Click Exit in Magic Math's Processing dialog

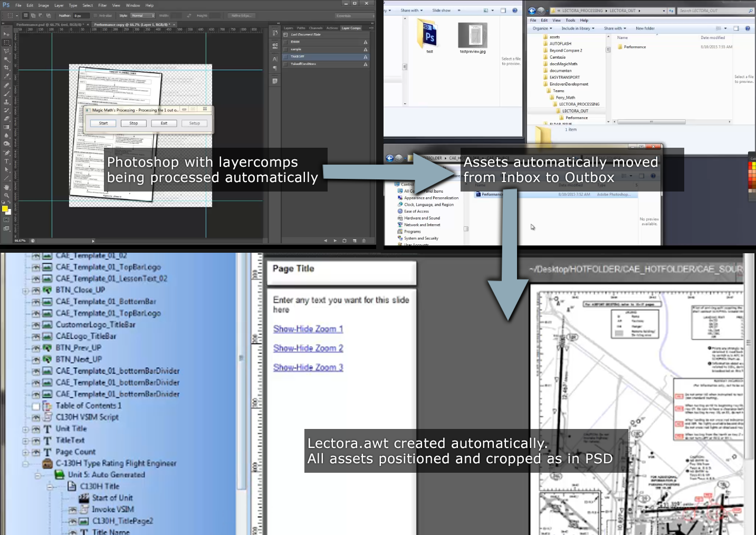click(x=164, y=123)
